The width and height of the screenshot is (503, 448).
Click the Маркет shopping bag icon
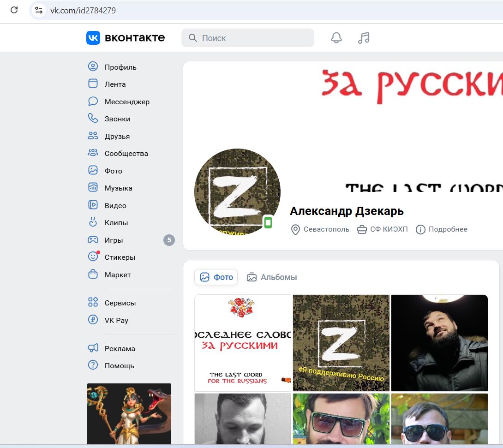[x=93, y=274]
